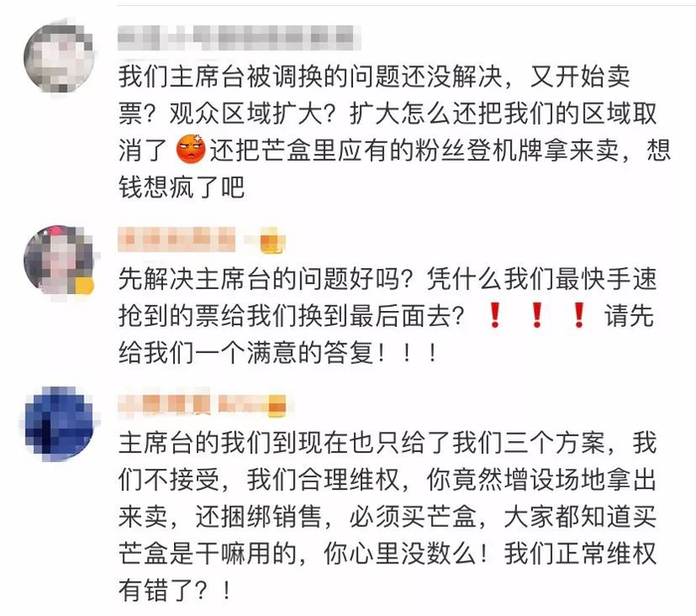This screenshot has height=616, width=696.
Task: Select the comment starting with 先解决主席台的问题
Action: (x=387, y=316)
